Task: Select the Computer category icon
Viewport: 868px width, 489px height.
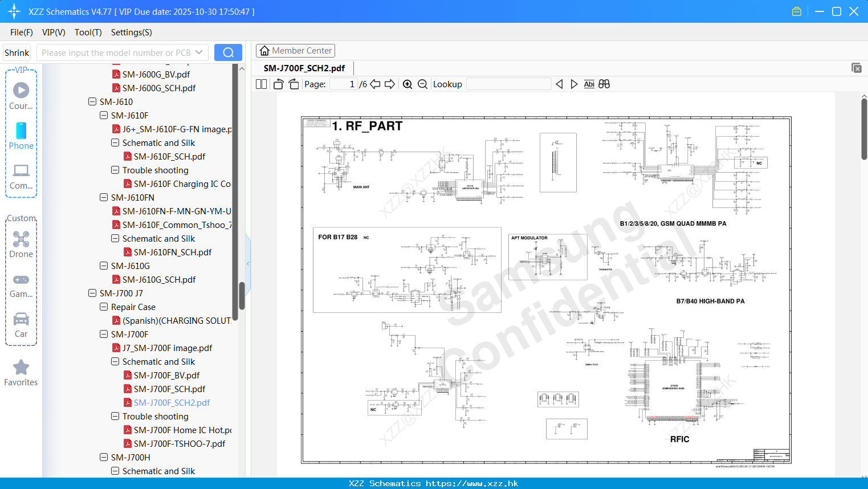Action: (x=21, y=176)
